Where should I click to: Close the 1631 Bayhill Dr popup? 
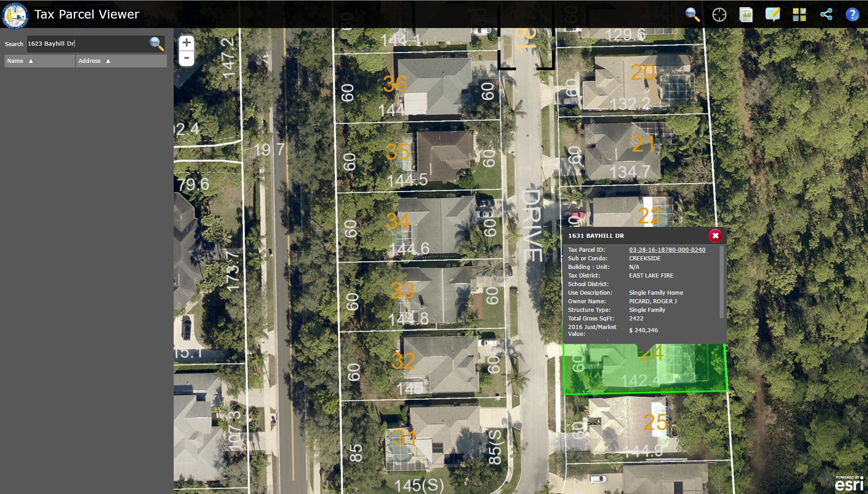pos(715,235)
